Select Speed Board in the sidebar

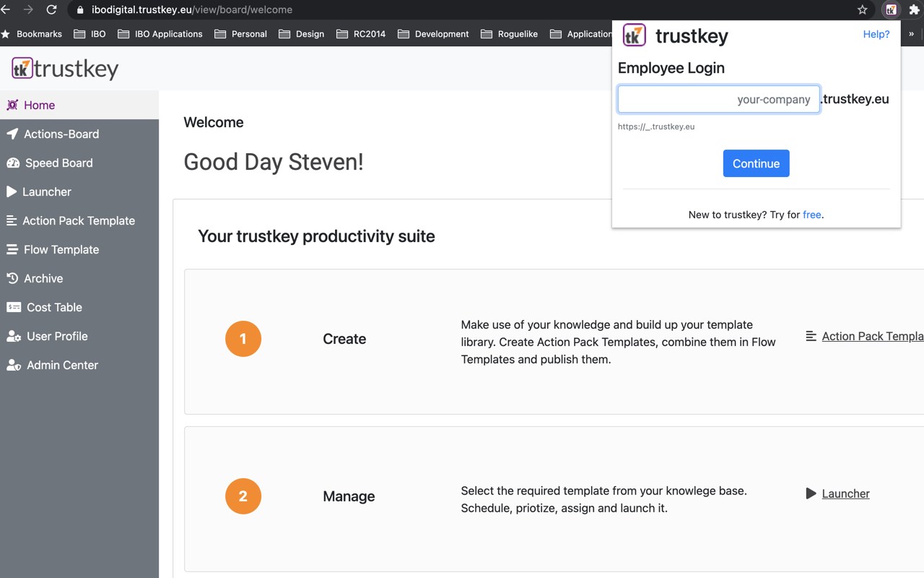79,163
